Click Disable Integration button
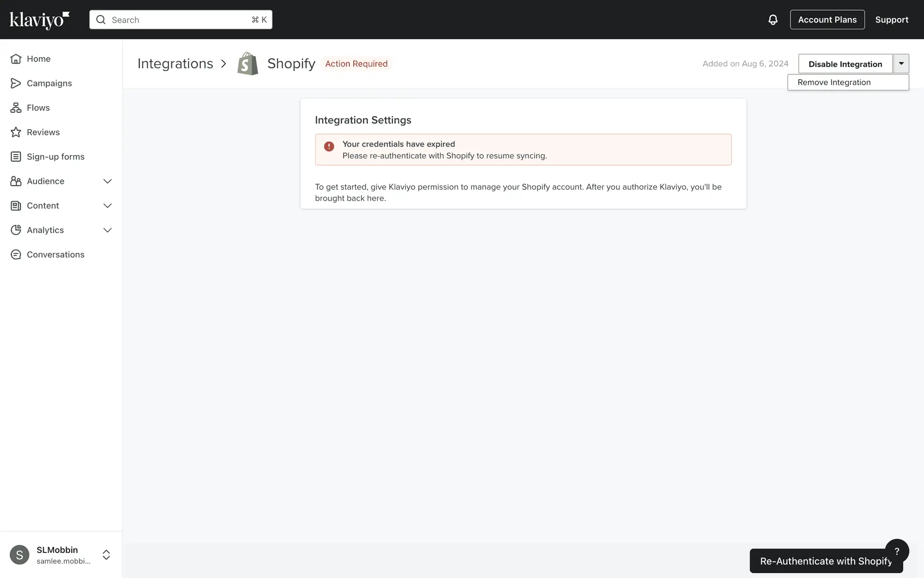 point(845,64)
